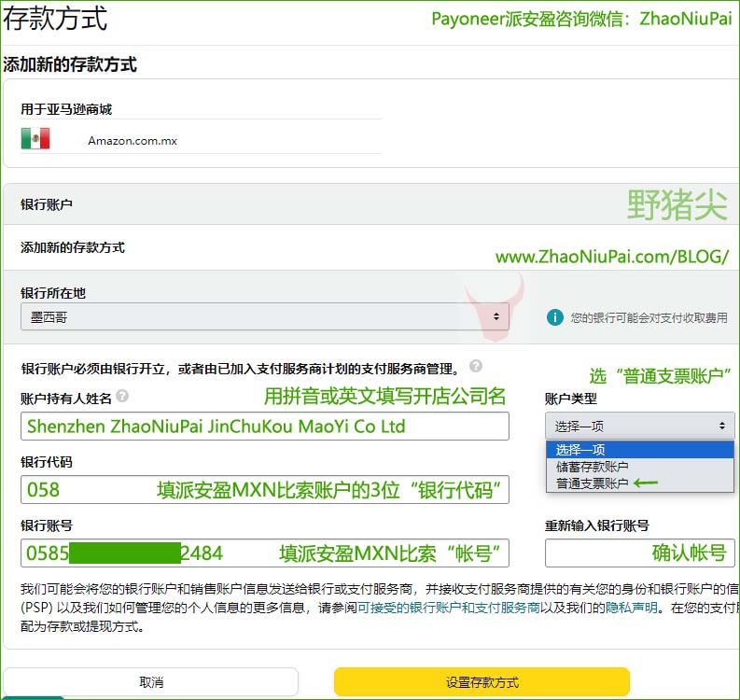Viewport: 740px width, 700px height.
Task: Click the yellow 设置存款方式 button
Action: coord(482,682)
